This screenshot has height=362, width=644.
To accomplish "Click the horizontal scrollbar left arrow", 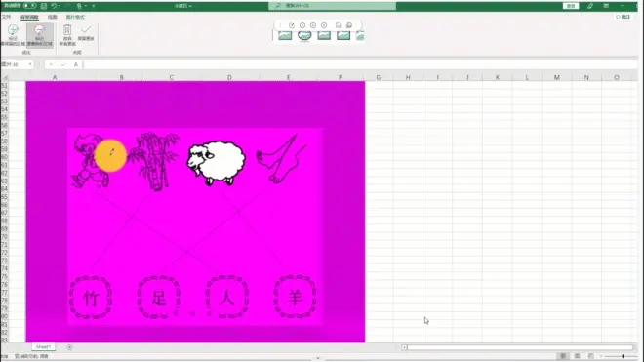I will pyautogui.click(x=405, y=347).
